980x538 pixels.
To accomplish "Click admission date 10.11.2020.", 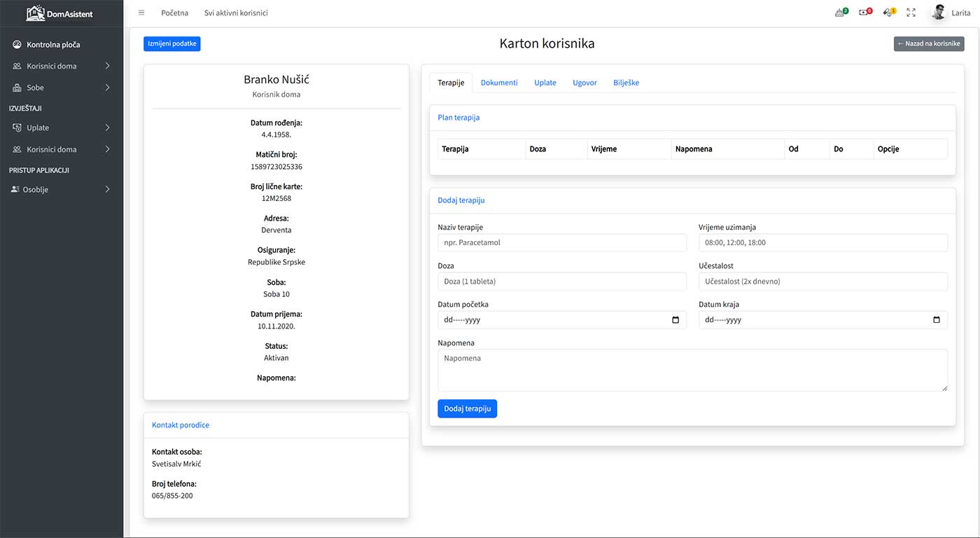I will point(276,326).
